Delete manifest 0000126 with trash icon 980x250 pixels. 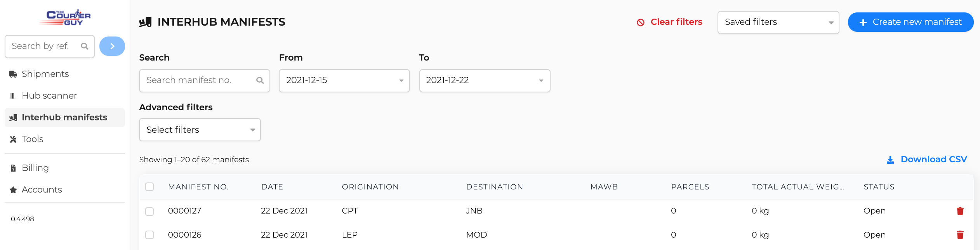click(960, 235)
